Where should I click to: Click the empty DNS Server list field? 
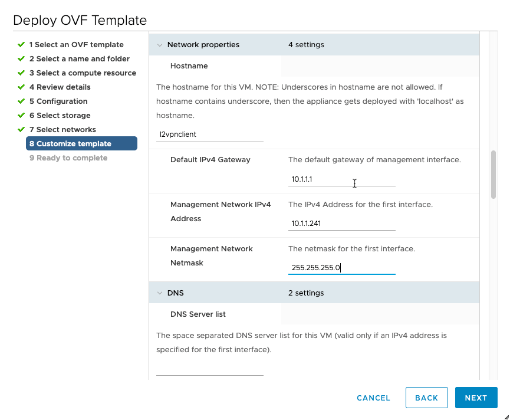pos(209,369)
